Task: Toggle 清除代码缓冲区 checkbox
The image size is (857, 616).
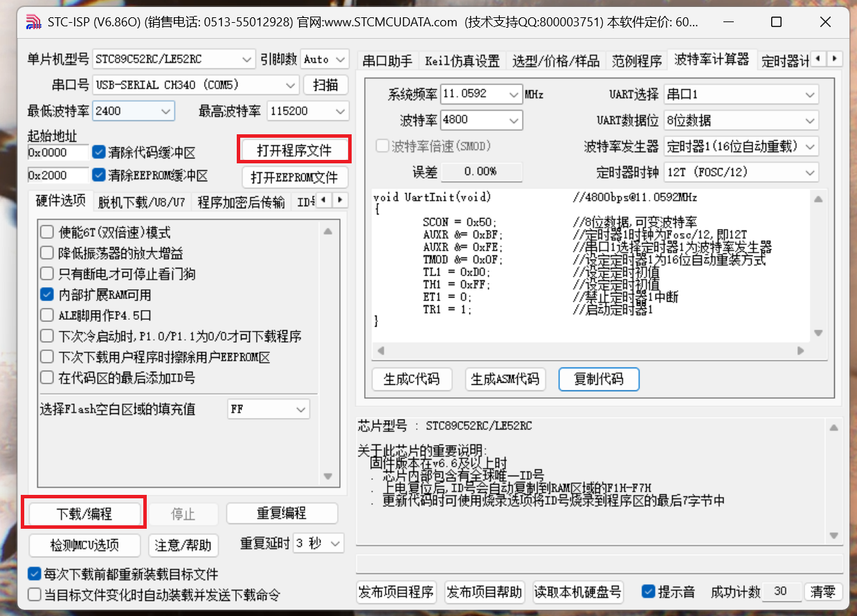Action: click(x=99, y=152)
